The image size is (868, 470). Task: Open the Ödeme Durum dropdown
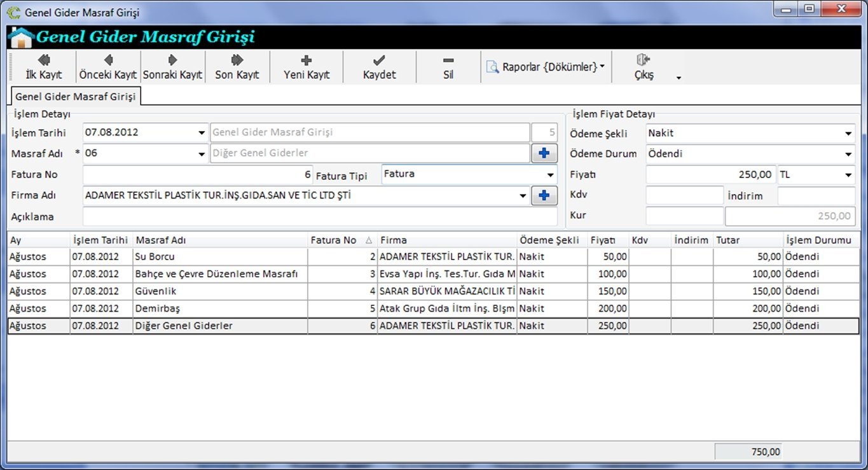(x=848, y=154)
